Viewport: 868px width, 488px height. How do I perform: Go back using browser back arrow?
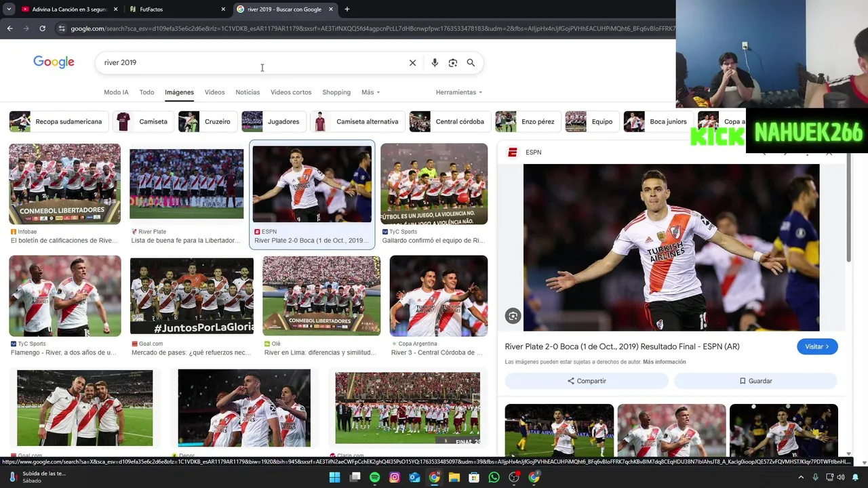pos(9,28)
